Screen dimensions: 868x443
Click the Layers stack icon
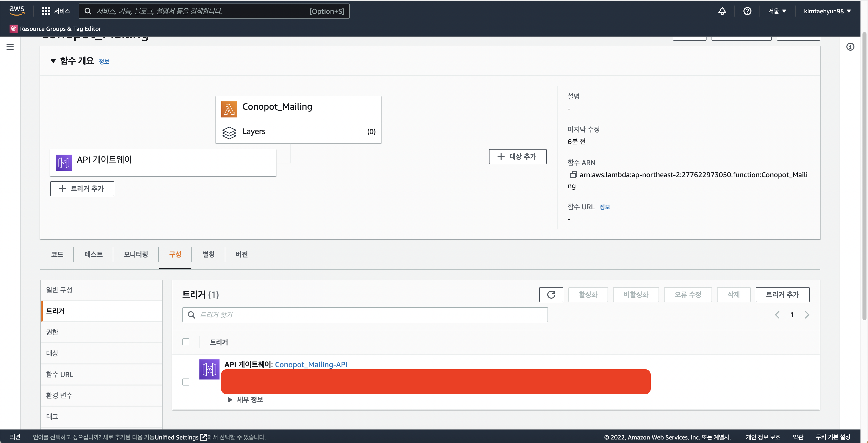[x=229, y=132]
